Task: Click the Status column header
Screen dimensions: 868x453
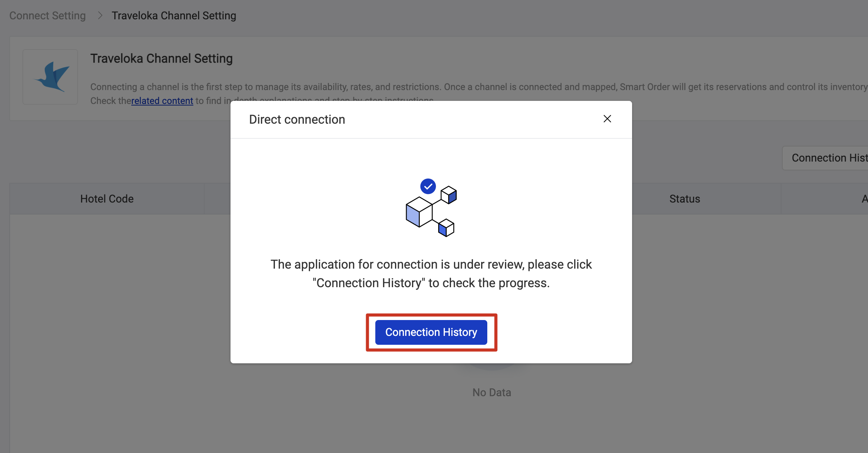Action: click(684, 198)
